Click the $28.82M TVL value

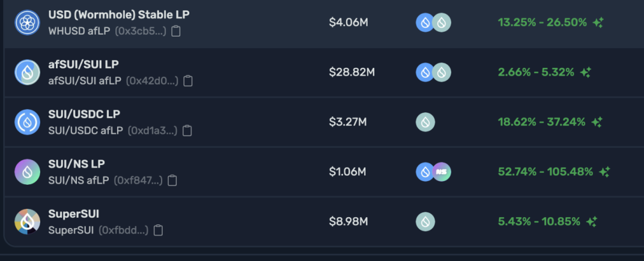352,72
